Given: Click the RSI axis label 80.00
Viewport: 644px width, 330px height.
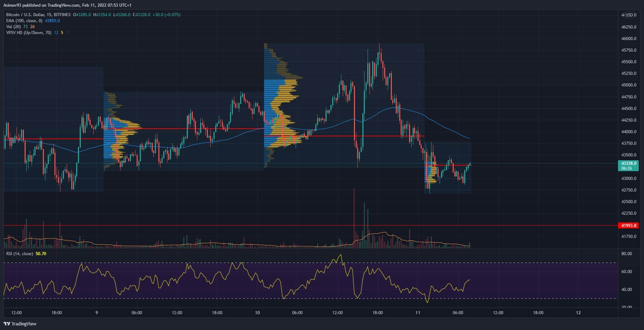Looking at the screenshot, I should [627, 254].
